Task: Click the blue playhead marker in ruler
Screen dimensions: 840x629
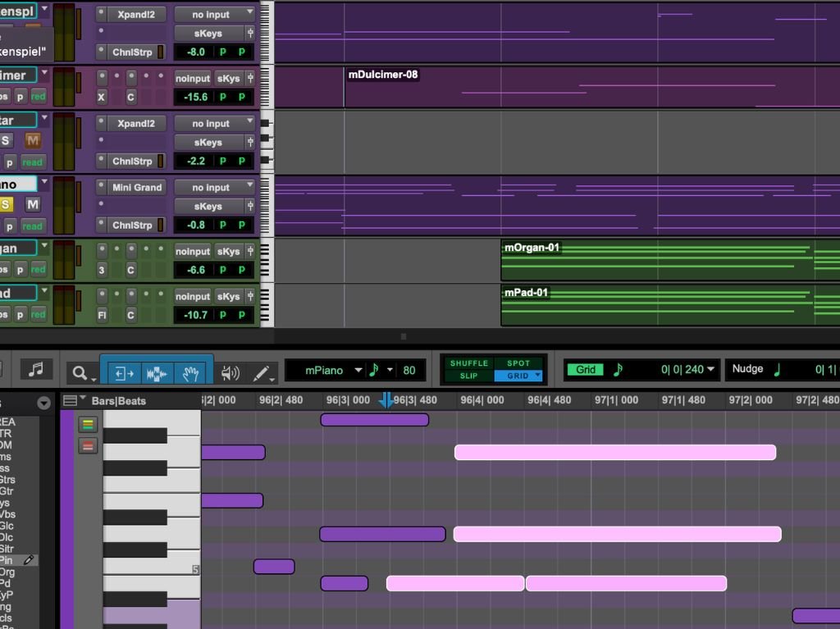Action: tap(386, 399)
